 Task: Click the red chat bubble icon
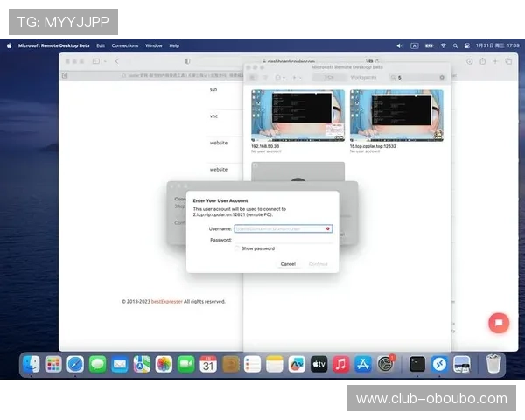[x=498, y=322]
